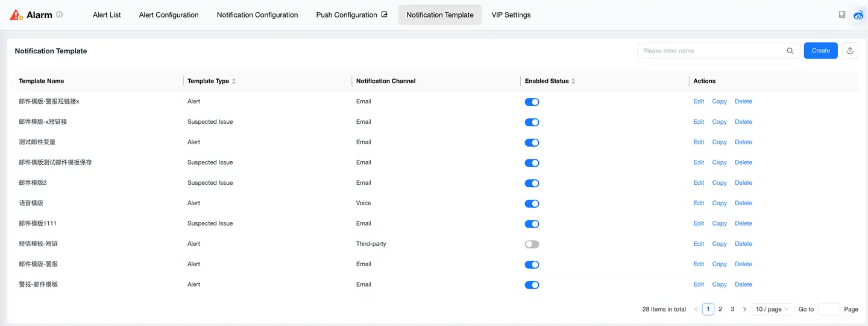Edit the 邮件模版2 template
Image resolution: width=868 pixels, height=326 pixels.
click(699, 183)
